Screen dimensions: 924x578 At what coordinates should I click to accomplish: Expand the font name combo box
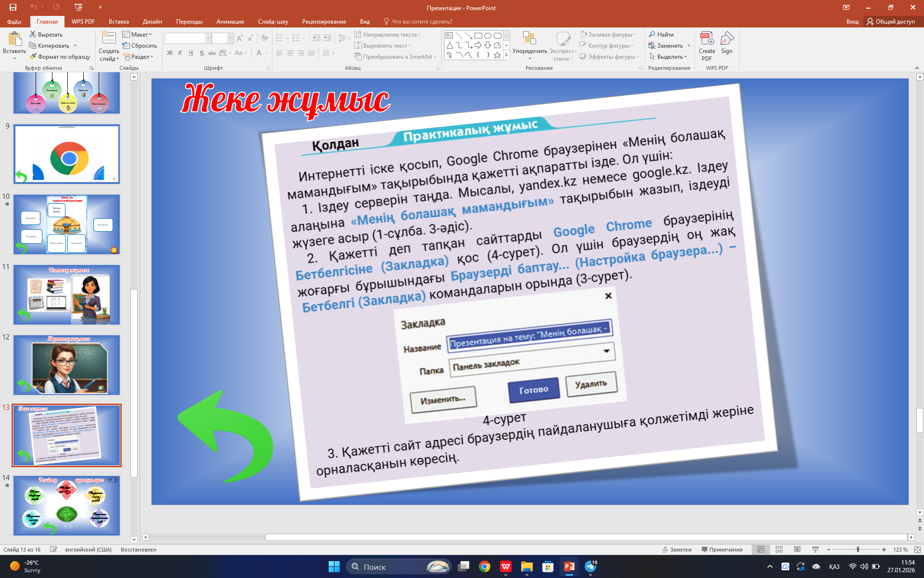[x=208, y=38]
